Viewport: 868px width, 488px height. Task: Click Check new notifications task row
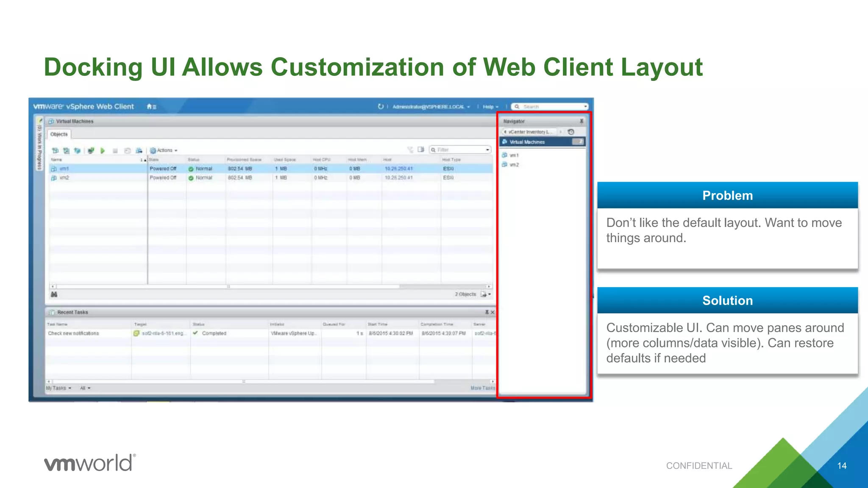[270, 333]
